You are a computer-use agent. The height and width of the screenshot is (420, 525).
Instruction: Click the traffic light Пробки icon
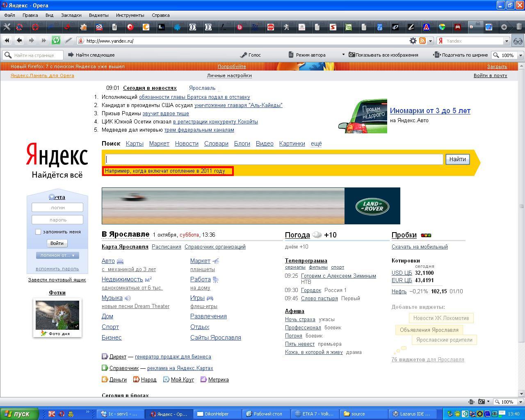point(426,235)
